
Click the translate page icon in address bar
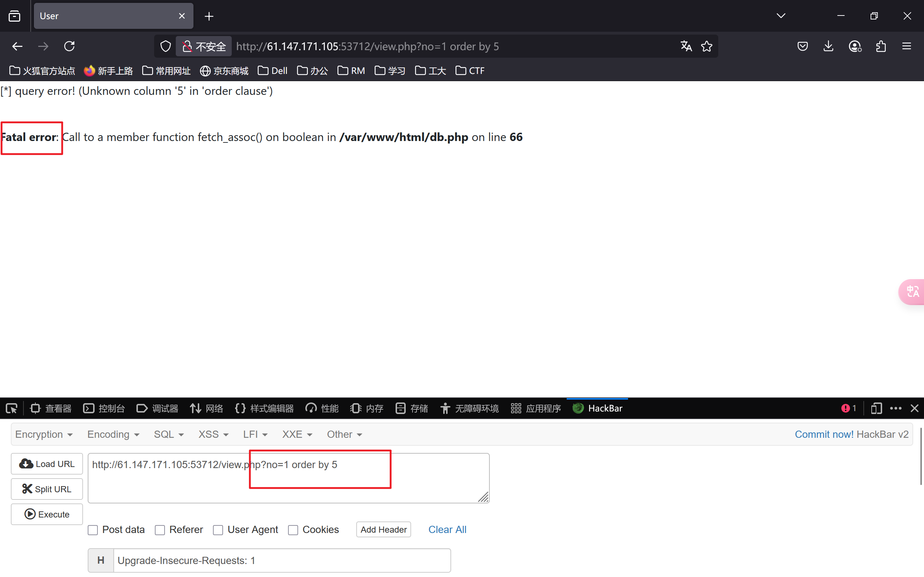click(x=686, y=47)
